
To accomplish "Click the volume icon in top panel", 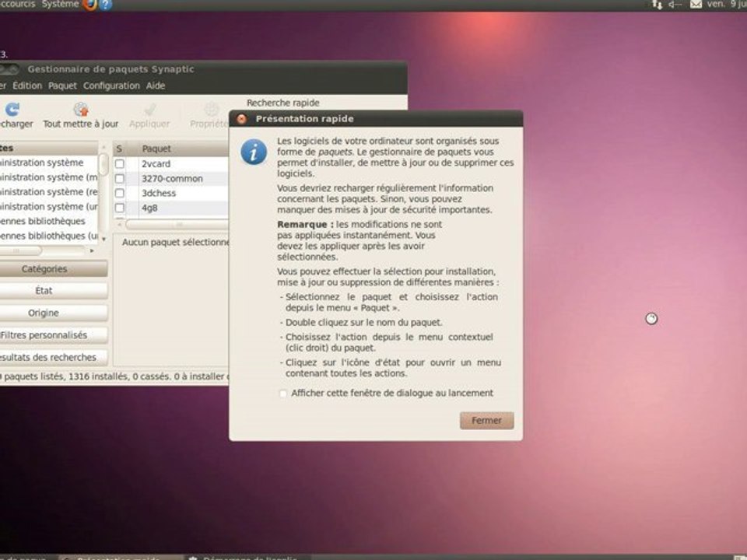I will (675, 5).
